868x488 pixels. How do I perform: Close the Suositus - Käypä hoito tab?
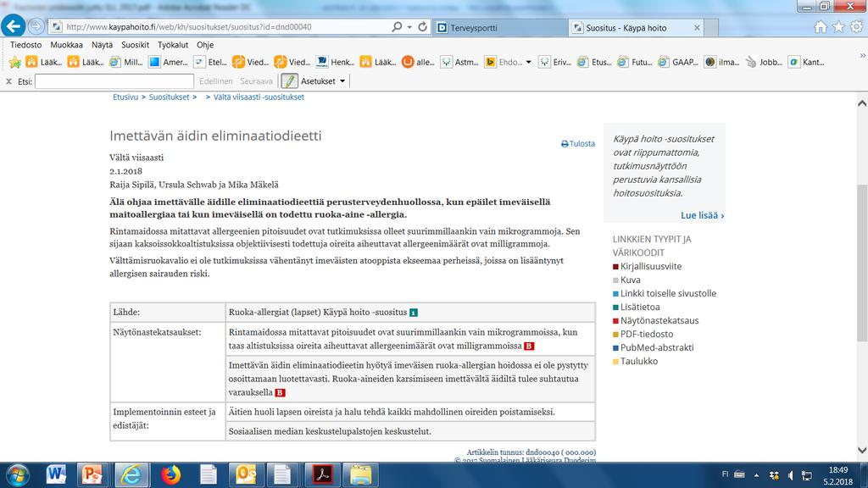tap(697, 28)
